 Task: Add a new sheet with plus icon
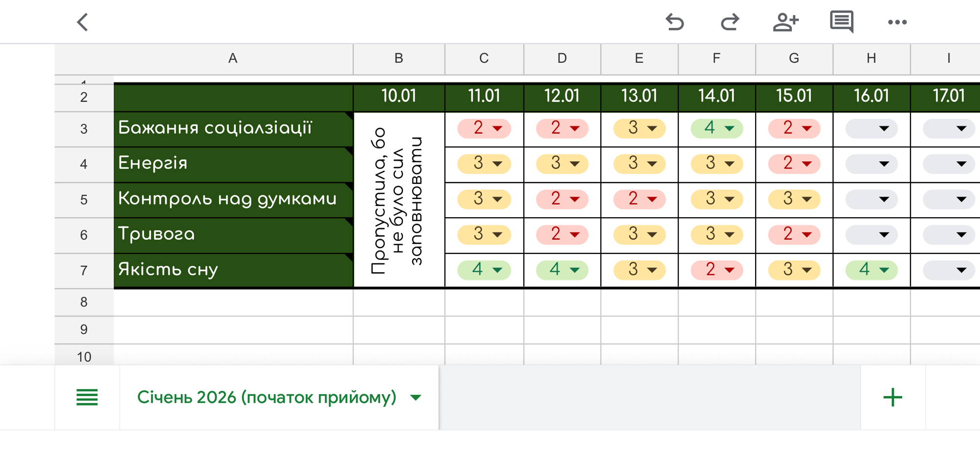coord(892,397)
